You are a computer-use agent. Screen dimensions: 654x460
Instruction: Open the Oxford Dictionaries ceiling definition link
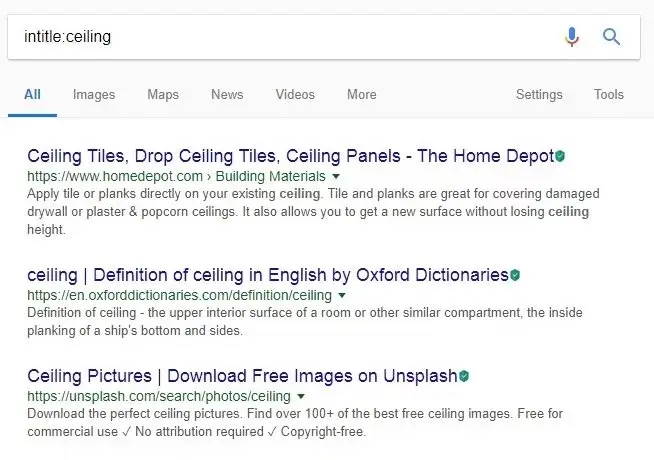(268, 275)
